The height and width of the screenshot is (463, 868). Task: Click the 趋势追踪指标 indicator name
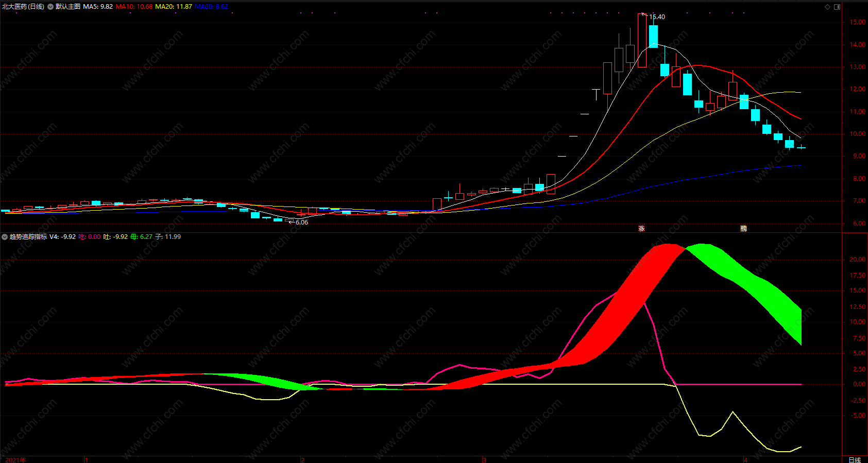click(28, 237)
